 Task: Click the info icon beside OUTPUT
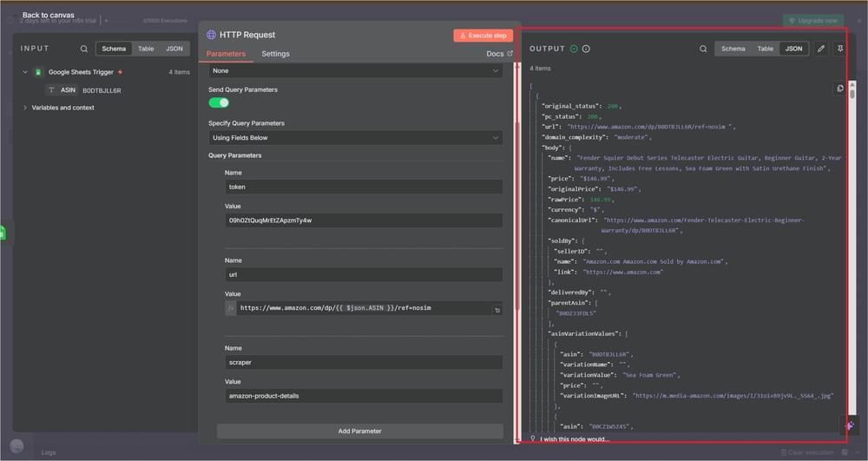[x=586, y=49]
